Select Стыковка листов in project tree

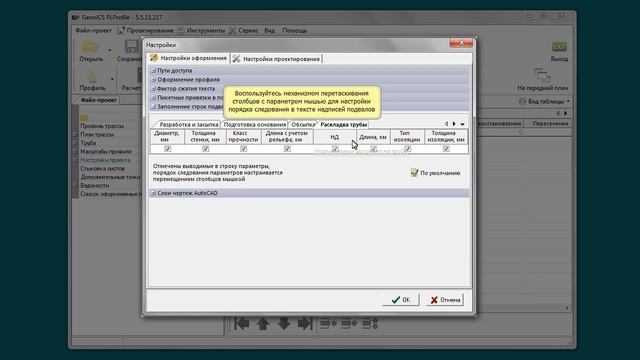102,169
